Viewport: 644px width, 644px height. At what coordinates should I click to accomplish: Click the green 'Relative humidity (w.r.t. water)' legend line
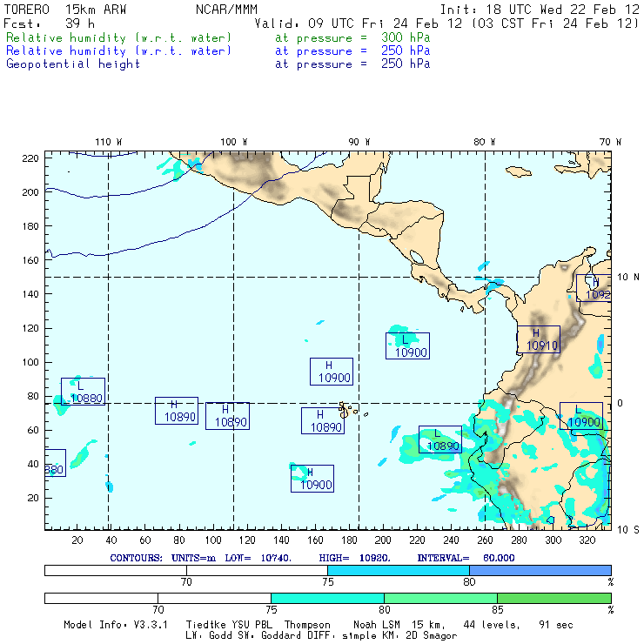coord(118,37)
